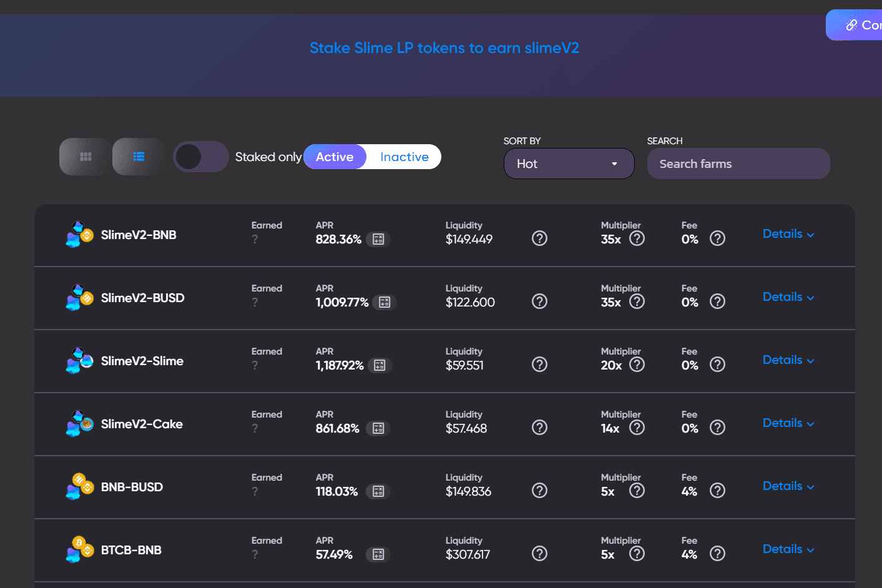Screen dimensions: 882x588
Task: Click the fee help icon for BNB-BUSD
Action: (x=717, y=491)
